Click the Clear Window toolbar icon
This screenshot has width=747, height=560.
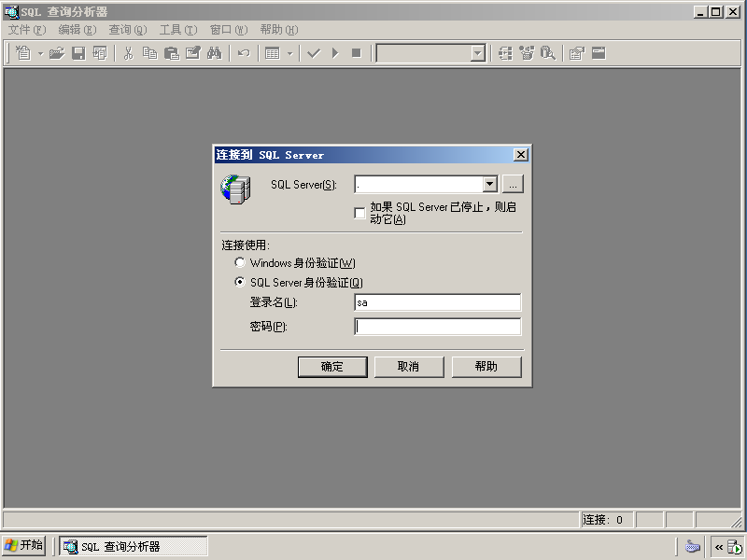[193, 53]
